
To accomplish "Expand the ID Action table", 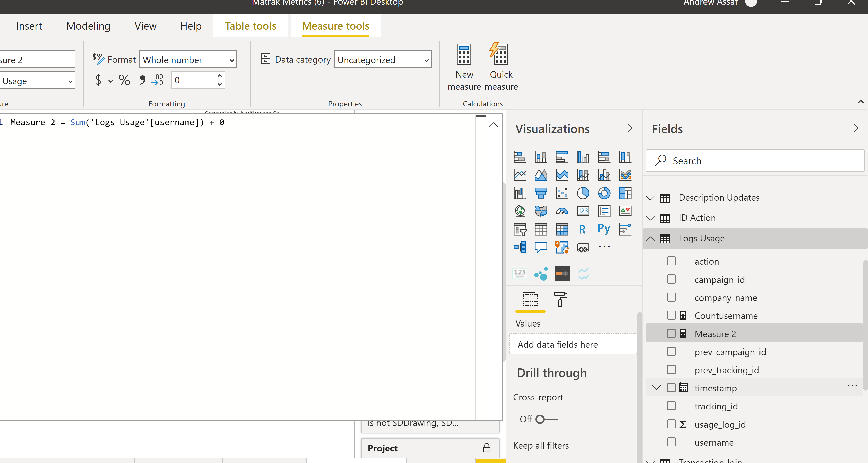I will (x=650, y=218).
